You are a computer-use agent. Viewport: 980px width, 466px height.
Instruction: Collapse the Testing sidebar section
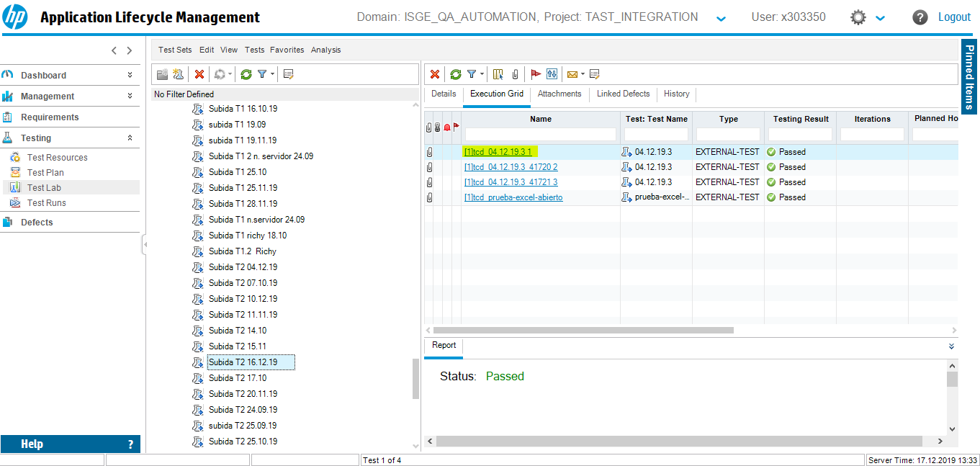(x=130, y=138)
